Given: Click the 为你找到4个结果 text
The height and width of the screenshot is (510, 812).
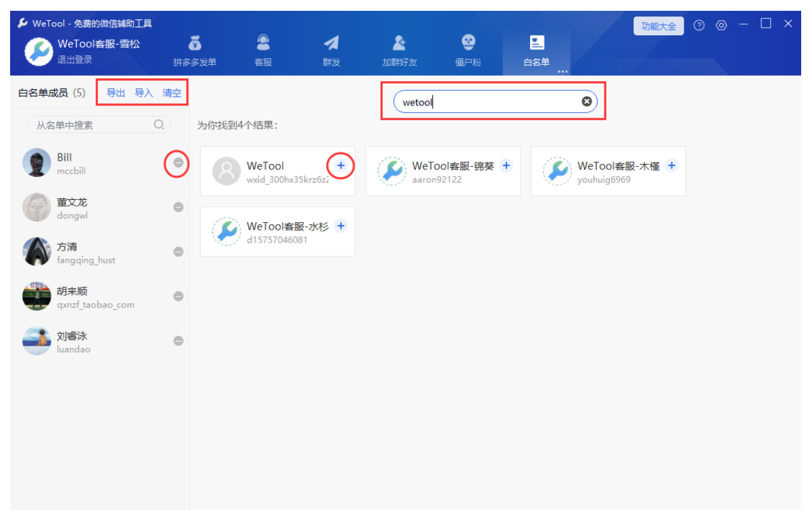Looking at the screenshot, I should tap(237, 126).
